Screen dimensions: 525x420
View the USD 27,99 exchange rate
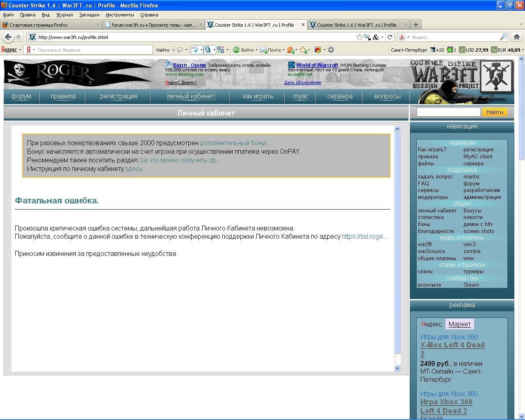point(474,50)
